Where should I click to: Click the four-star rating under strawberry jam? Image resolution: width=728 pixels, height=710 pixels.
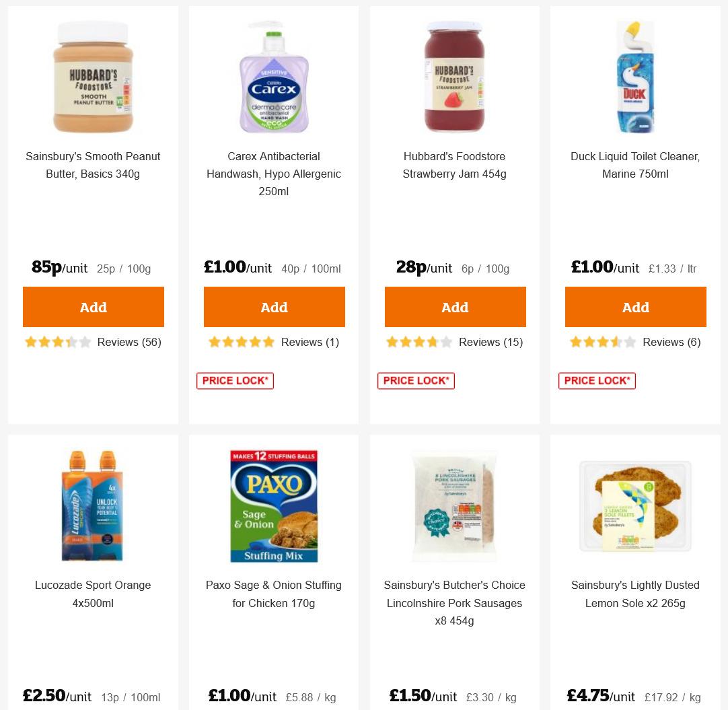click(x=419, y=342)
